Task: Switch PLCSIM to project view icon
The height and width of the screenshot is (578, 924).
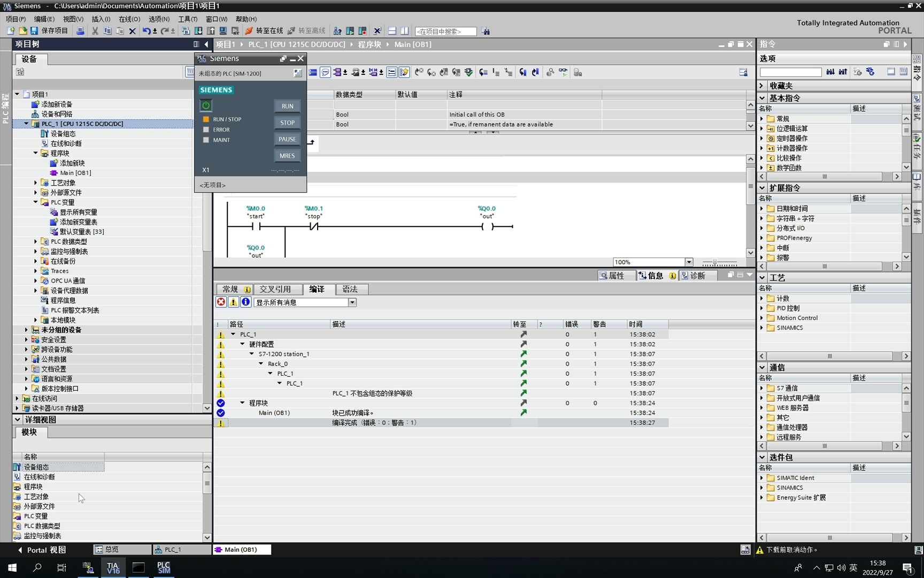Action: [x=297, y=73]
